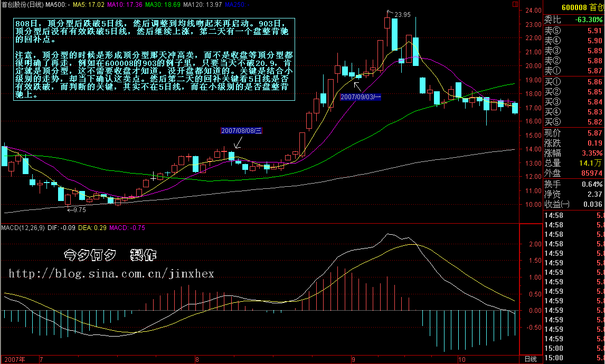Open the 日线 period selector at bottom
Viewport: 605px width, 364px height.
click(x=530, y=359)
